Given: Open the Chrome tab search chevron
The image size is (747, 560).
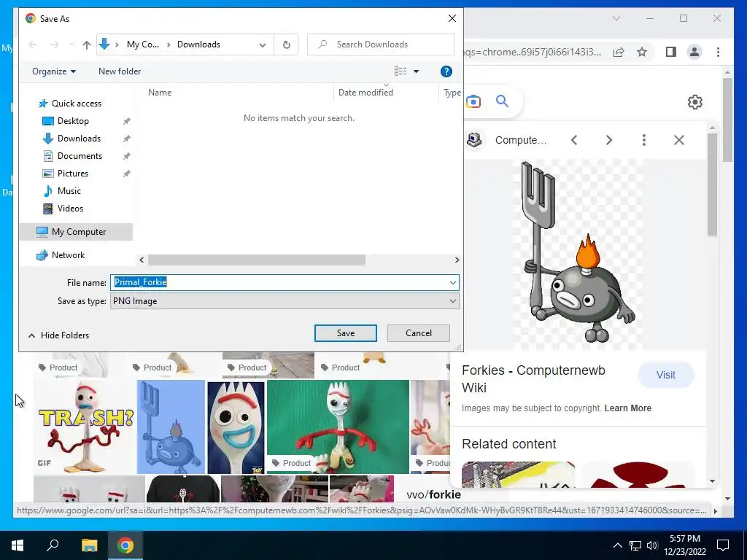Looking at the screenshot, I should [x=616, y=18].
